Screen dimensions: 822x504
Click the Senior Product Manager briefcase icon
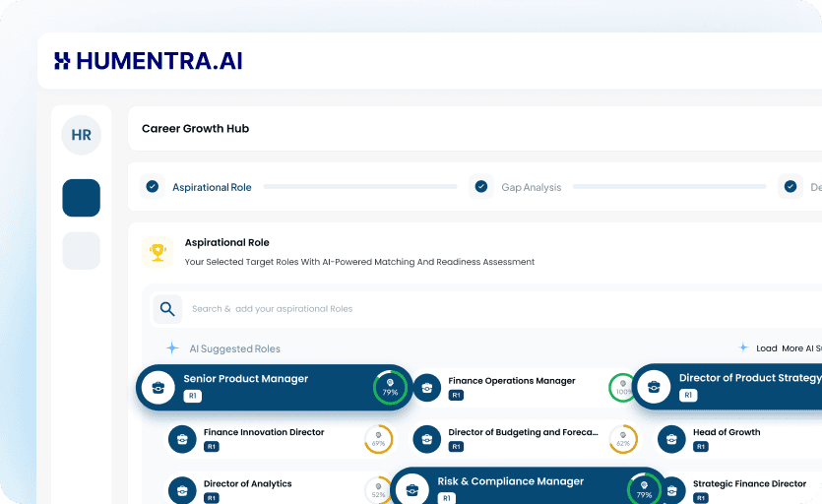[x=158, y=388]
